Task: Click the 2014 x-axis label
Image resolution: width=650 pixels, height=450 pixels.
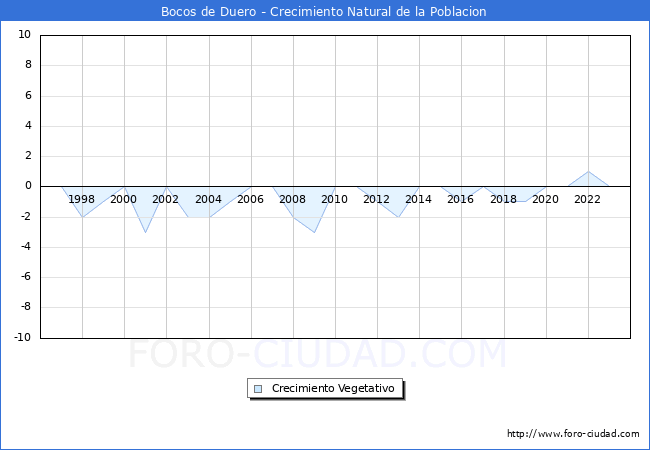Action: [x=418, y=199]
